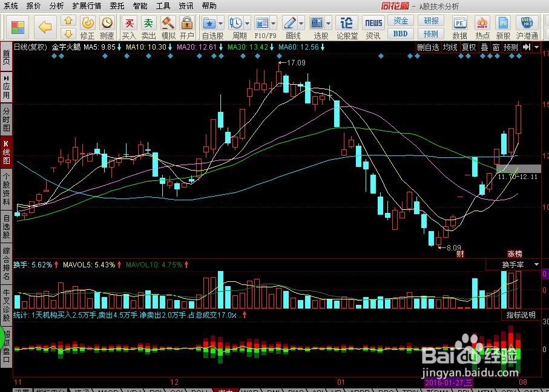Expand the 自选股 dropdown arrow
Screen dimensions: 549x392
pyautogui.click(x=220, y=24)
